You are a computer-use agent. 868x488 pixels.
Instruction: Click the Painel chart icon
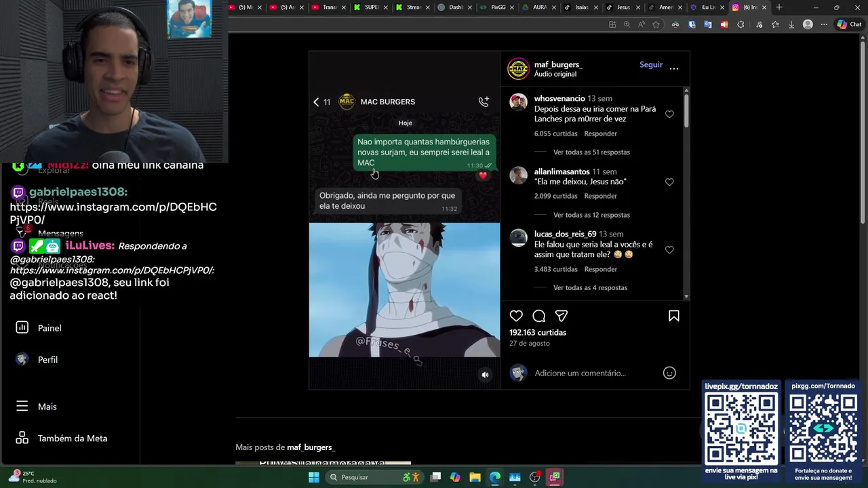tap(22, 327)
